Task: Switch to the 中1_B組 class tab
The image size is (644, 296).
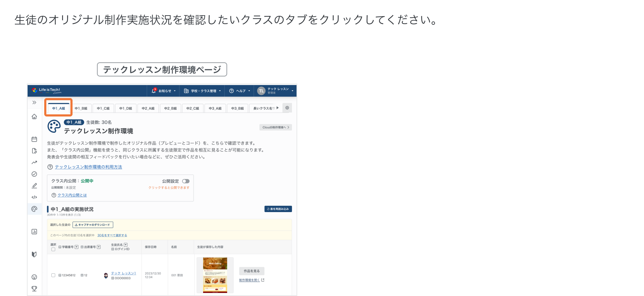Action: (x=81, y=108)
